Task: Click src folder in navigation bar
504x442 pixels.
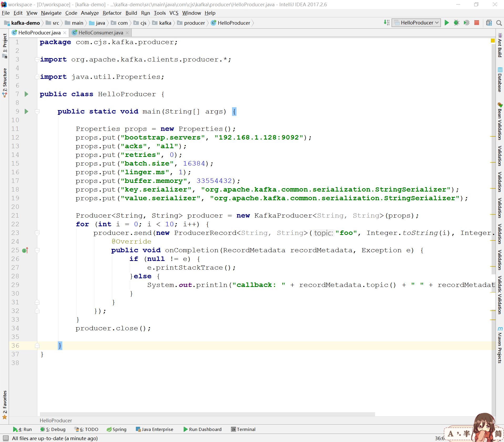Action: point(52,23)
